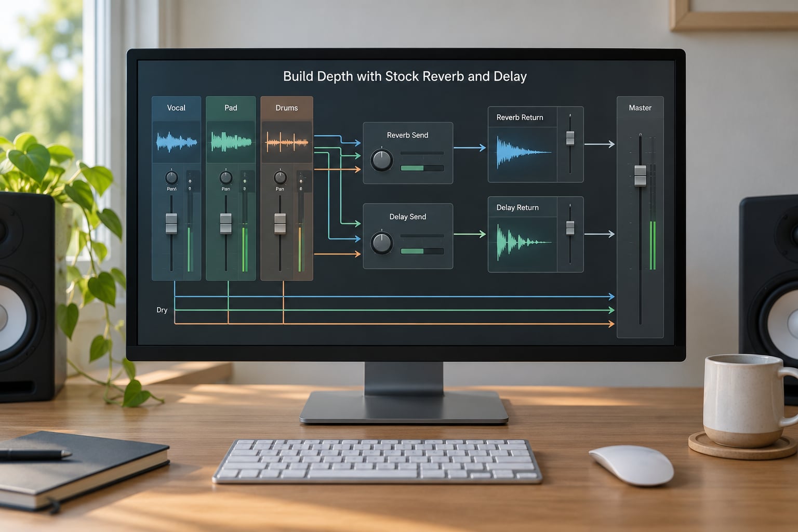
Task: Select the Pad channel waveform
Action: 231,142
